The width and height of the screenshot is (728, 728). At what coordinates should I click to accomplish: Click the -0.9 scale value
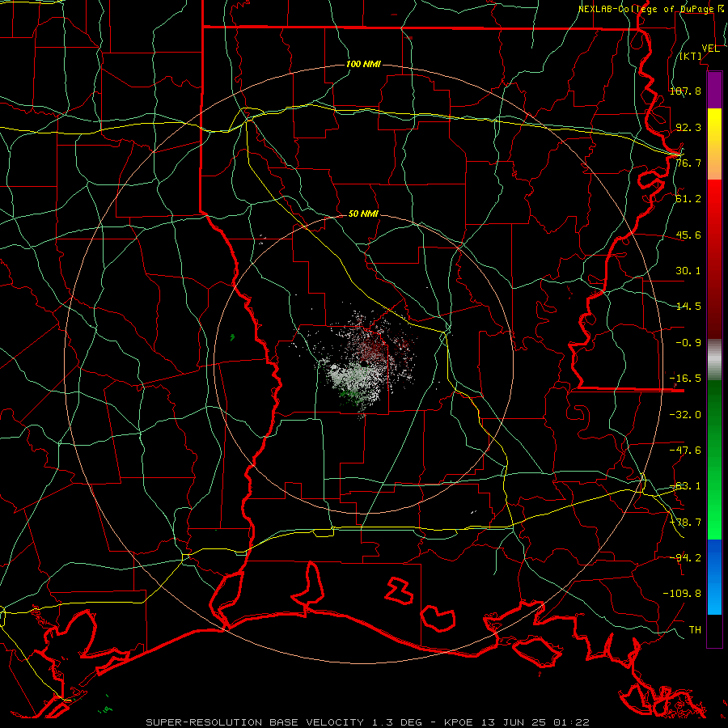pos(688,343)
